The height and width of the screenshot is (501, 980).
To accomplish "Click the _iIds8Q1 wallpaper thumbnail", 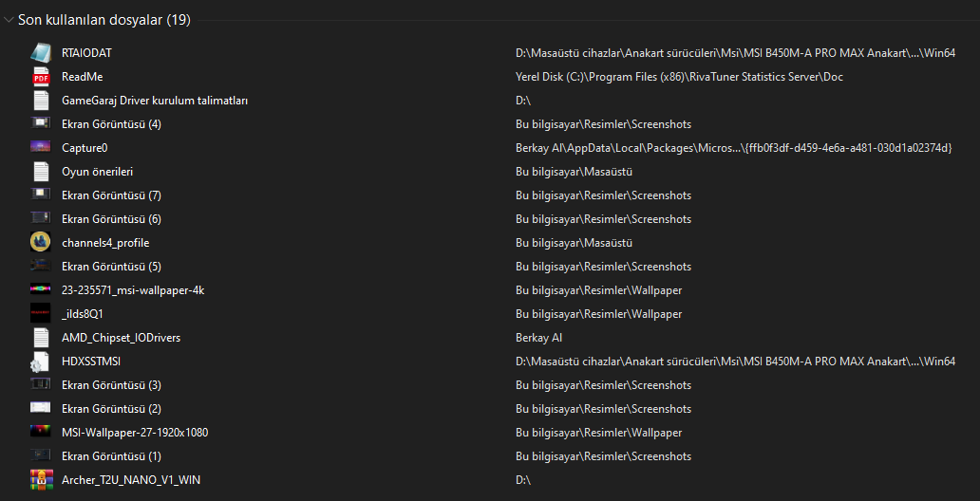I will [x=41, y=314].
